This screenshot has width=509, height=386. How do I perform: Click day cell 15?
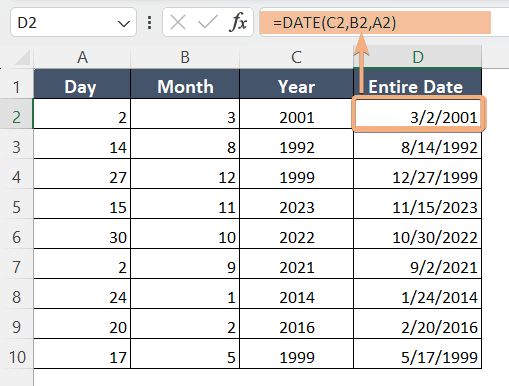pyautogui.click(x=82, y=204)
